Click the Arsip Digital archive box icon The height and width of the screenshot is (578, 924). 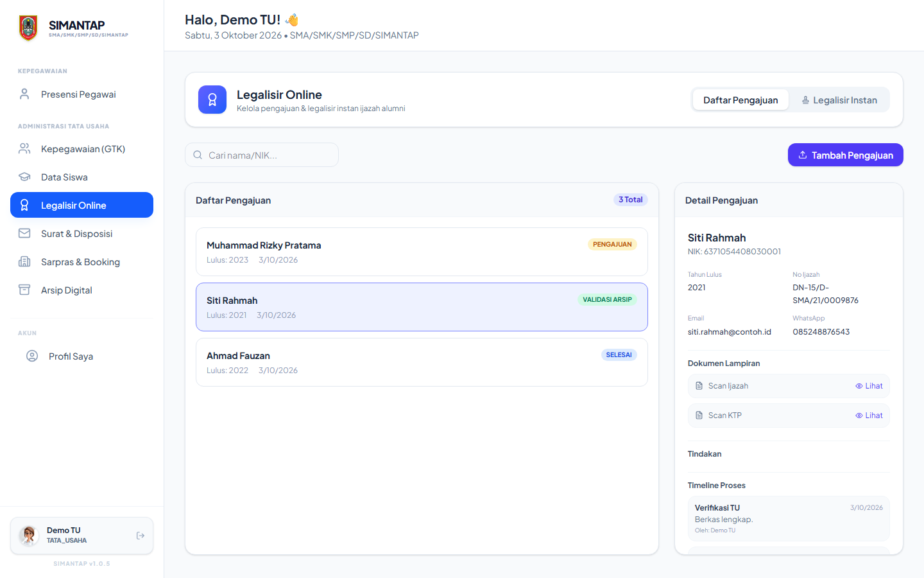[24, 290]
